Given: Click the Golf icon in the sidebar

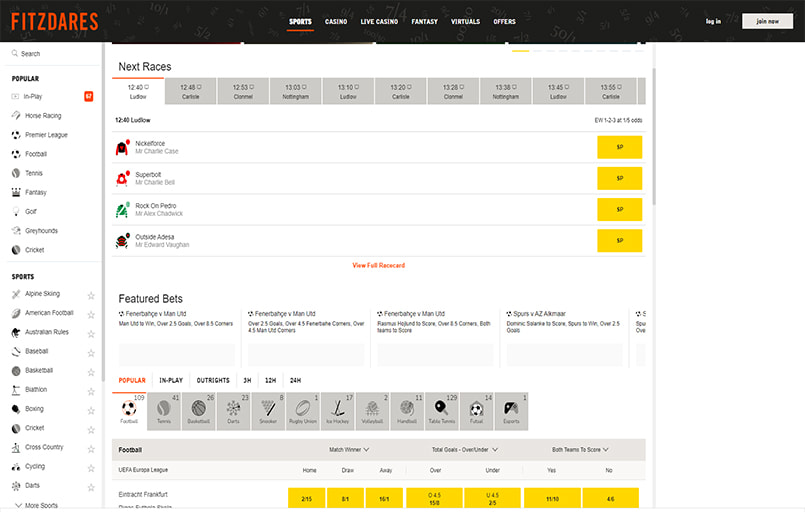Looking at the screenshot, I should pos(15,212).
